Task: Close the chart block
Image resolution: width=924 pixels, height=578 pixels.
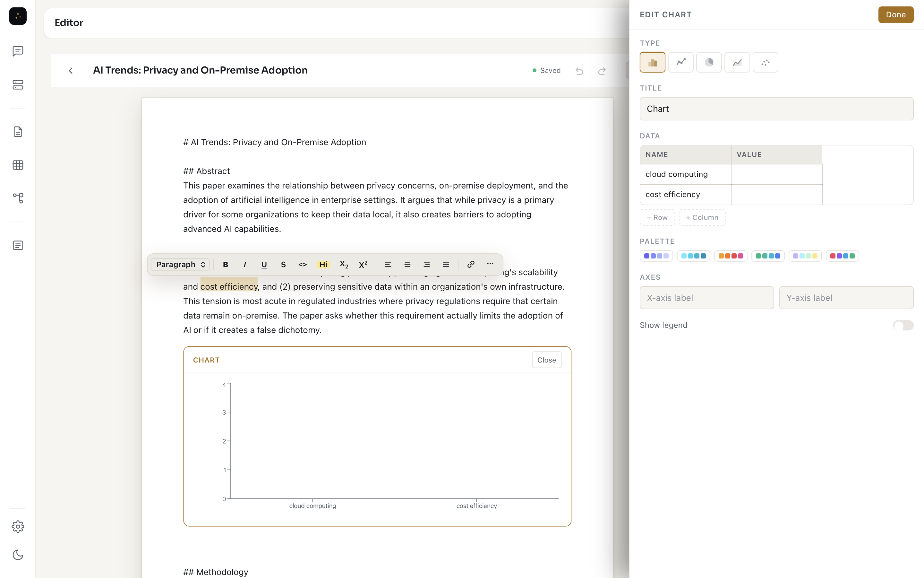Action: click(x=546, y=360)
